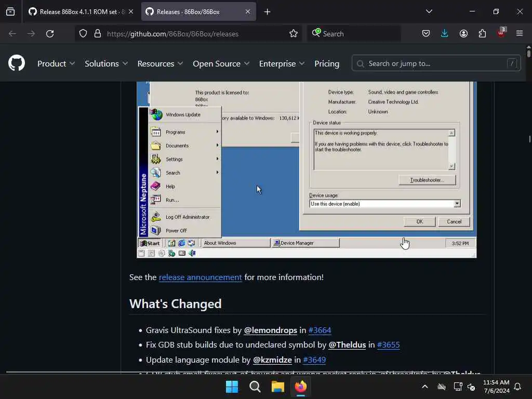Screen dimensions: 532x399
Task: Reload the page with refresh icon
Action: click(50, 34)
